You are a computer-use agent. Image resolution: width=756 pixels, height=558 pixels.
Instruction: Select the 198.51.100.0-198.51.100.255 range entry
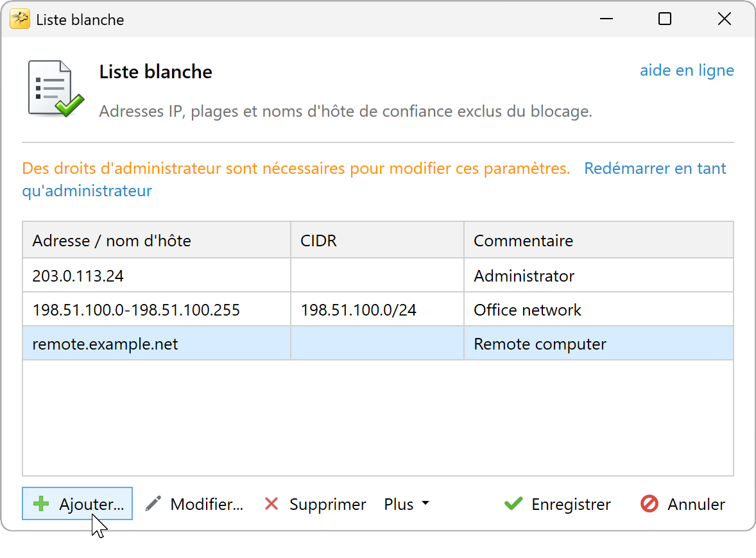click(156, 309)
